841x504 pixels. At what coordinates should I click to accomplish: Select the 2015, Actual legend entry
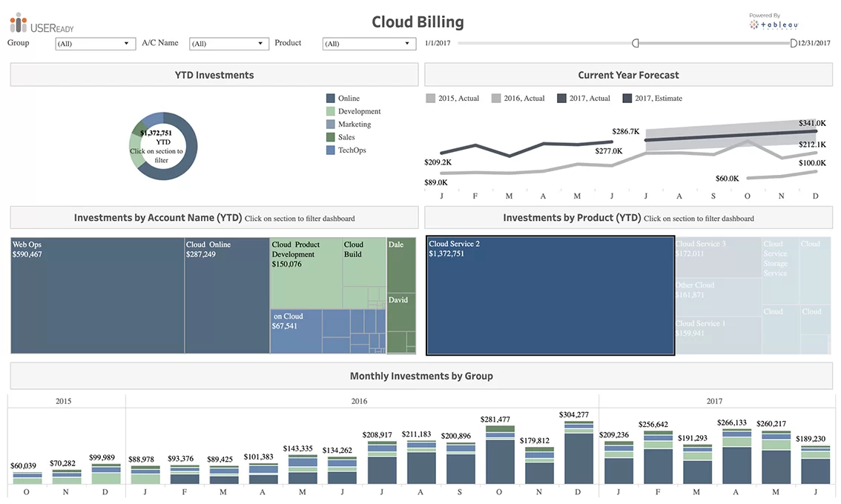click(452, 98)
